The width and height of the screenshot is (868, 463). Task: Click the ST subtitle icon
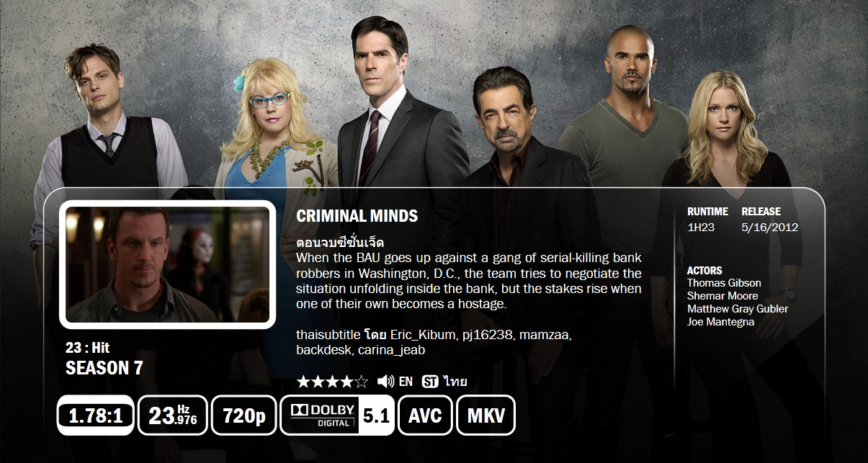pyautogui.click(x=430, y=382)
